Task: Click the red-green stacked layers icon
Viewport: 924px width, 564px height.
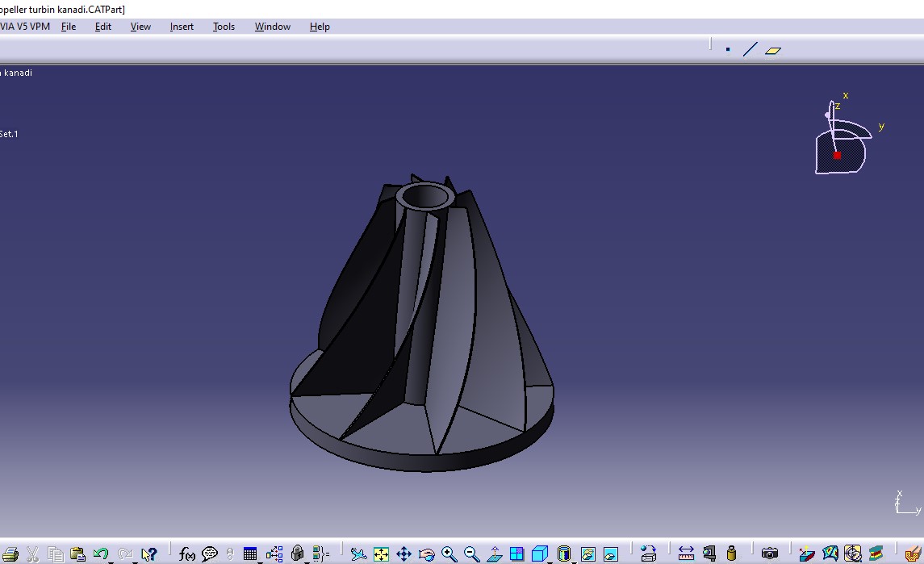Action: (876, 554)
